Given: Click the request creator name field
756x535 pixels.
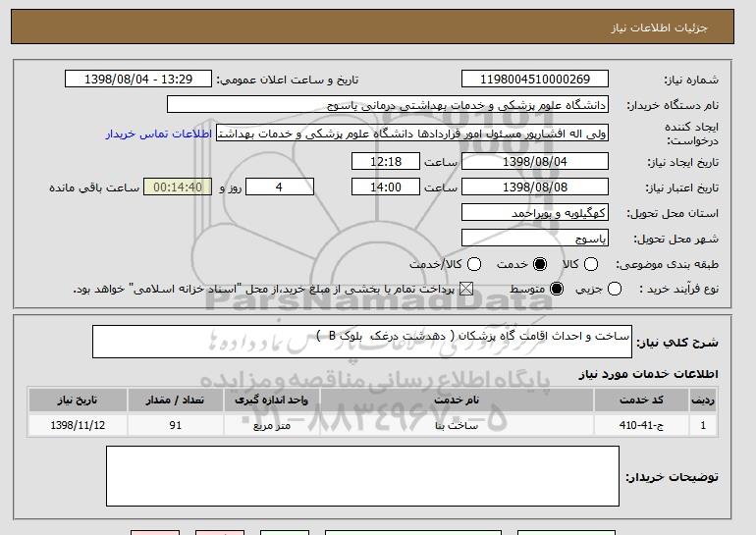Looking at the screenshot, I should (412, 134).
